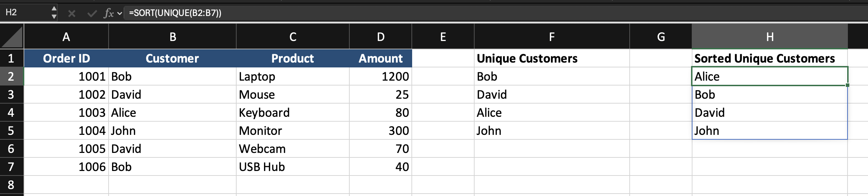Select column B header
This screenshot has width=868, height=196.
click(x=172, y=36)
